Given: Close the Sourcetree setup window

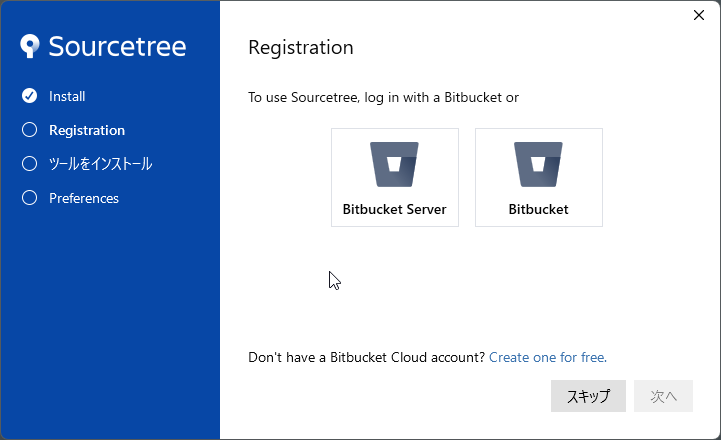Looking at the screenshot, I should (x=699, y=15).
